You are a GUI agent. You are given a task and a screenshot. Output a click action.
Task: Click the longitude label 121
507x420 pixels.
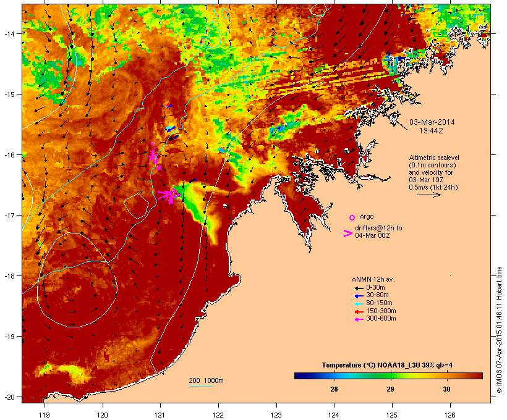160,415
